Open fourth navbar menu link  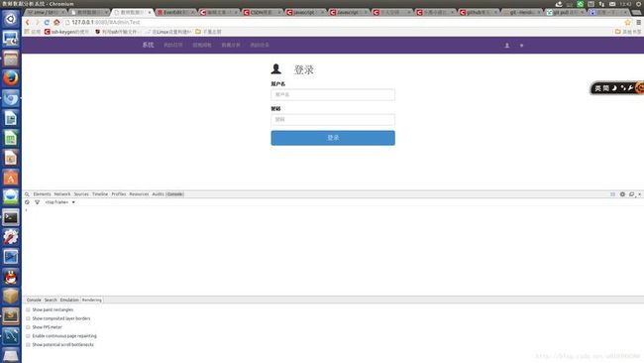(x=231, y=45)
